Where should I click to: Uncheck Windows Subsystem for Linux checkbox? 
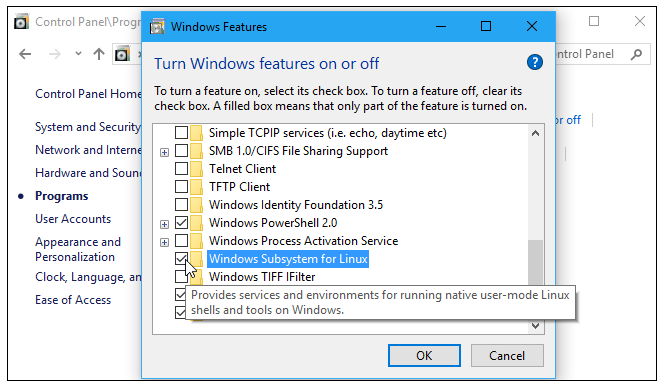coord(182,259)
